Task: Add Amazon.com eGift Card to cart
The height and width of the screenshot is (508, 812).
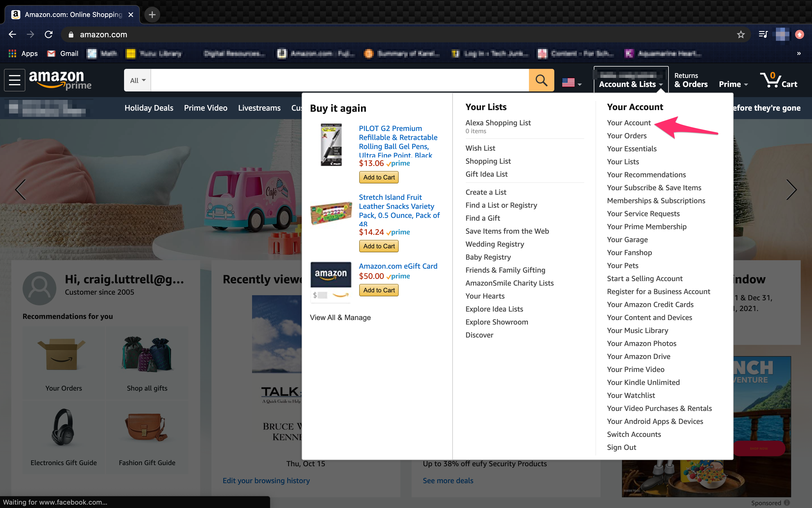Action: [x=379, y=290]
